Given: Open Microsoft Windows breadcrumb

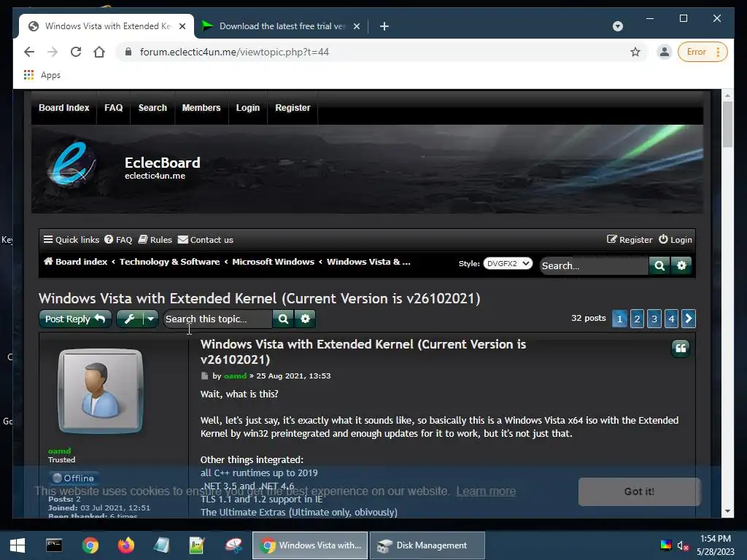Looking at the screenshot, I should (x=273, y=262).
